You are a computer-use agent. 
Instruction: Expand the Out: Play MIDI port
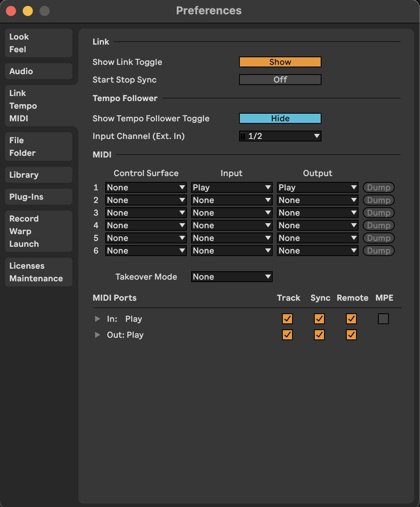coord(98,335)
